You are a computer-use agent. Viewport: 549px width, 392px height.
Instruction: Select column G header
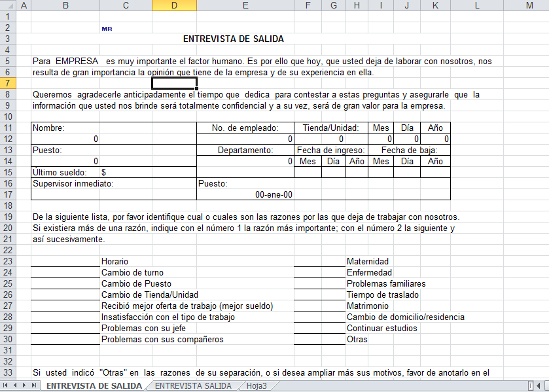[x=333, y=5]
